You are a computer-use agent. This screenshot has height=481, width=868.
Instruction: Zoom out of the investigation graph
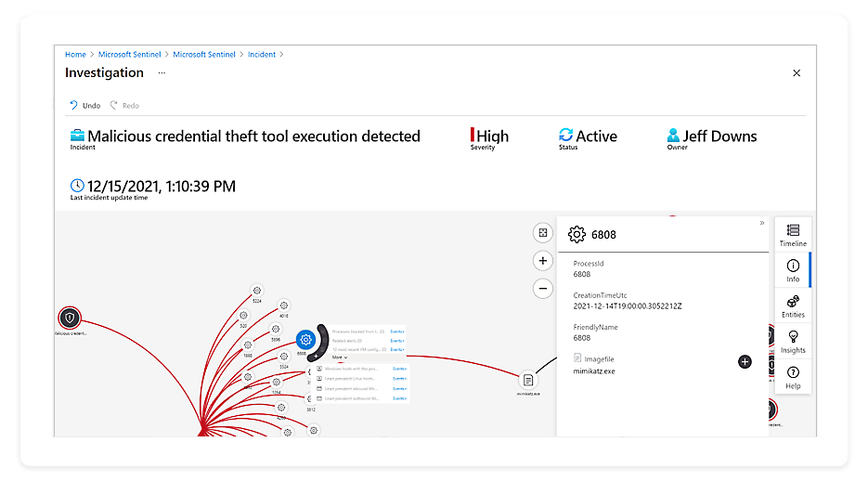point(543,289)
